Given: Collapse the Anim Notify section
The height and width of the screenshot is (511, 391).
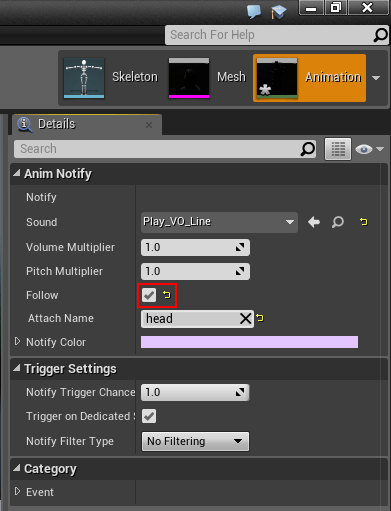Looking at the screenshot, I should pos(17,173).
